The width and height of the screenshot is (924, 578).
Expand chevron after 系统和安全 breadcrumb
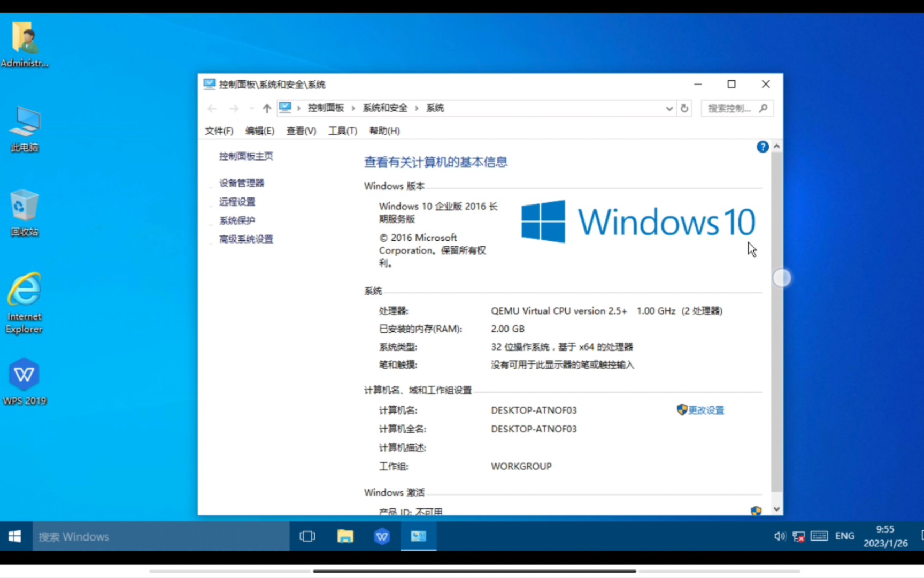pos(416,108)
